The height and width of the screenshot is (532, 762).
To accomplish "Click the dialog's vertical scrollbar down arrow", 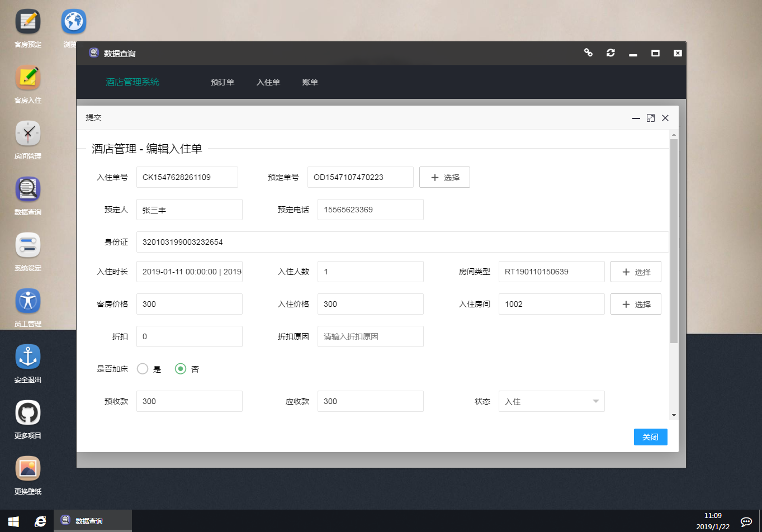I will [674, 415].
